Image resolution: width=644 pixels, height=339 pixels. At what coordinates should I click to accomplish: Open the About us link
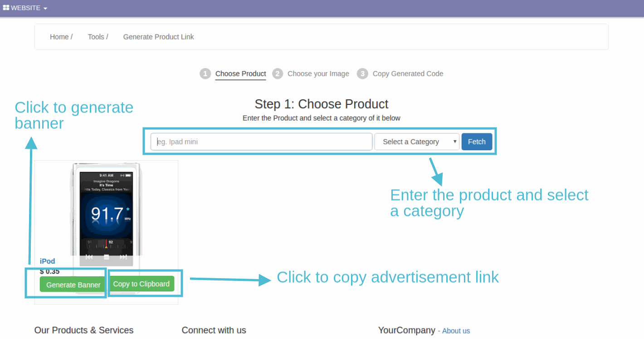pos(456,331)
